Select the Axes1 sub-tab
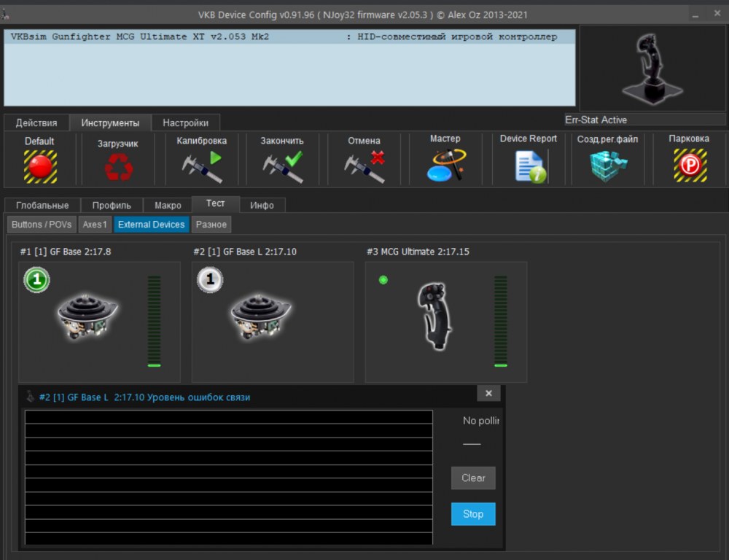The width and height of the screenshot is (729, 560). pyautogui.click(x=95, y=225)
